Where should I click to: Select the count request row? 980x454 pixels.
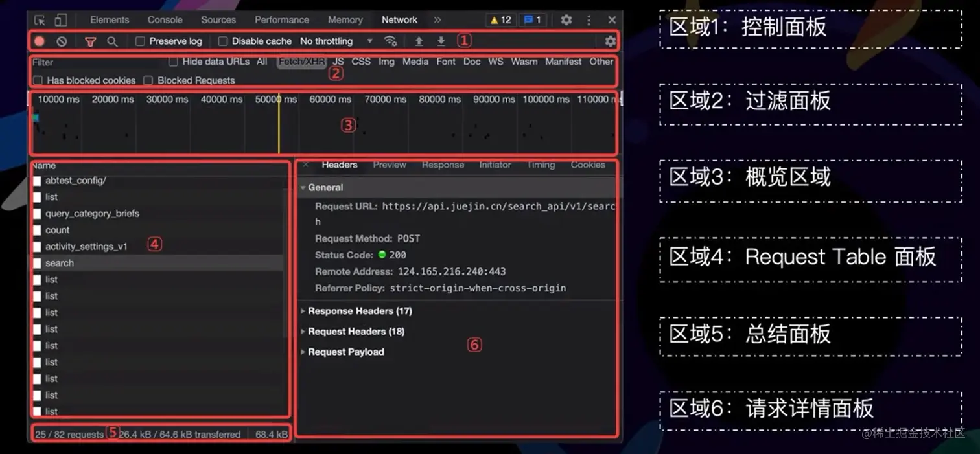(x=157, y=230)
